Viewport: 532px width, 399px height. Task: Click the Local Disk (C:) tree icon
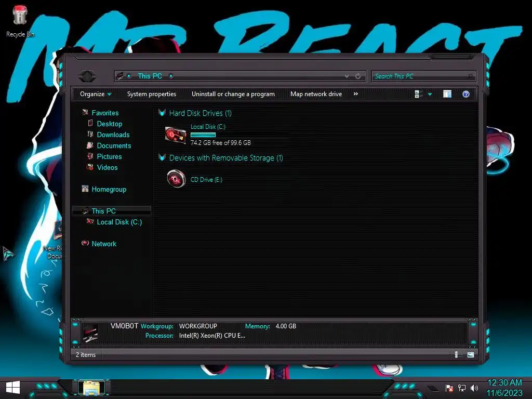90,221
